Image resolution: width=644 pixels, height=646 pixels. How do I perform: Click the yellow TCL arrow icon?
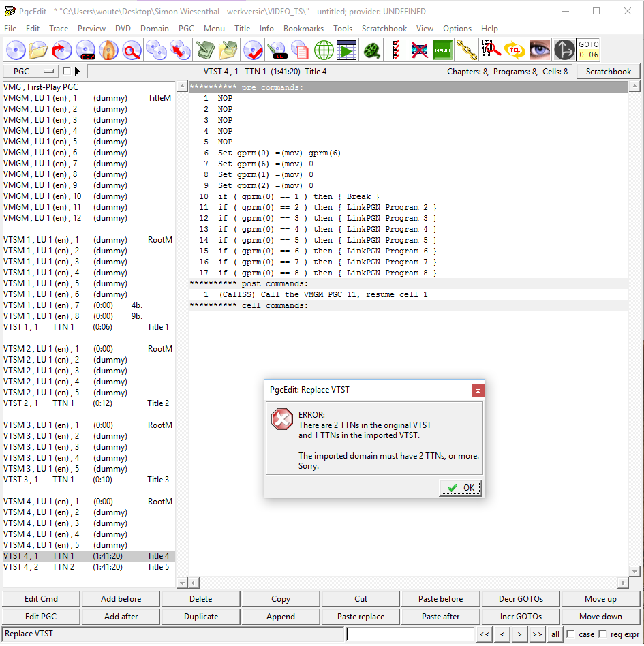click(515, 50)
